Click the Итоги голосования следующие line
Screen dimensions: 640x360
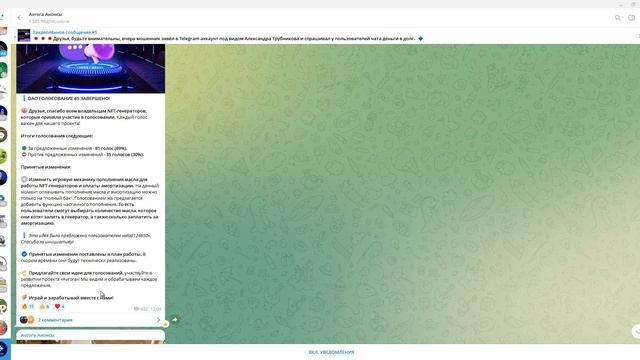click(57, 136)
